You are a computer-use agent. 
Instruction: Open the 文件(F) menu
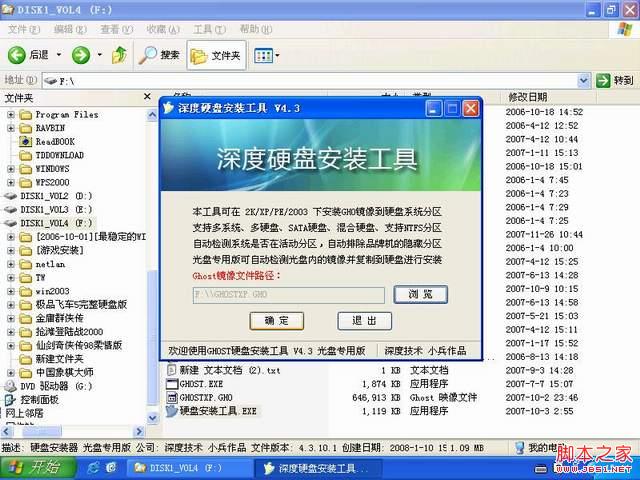(x=24, y=29)
